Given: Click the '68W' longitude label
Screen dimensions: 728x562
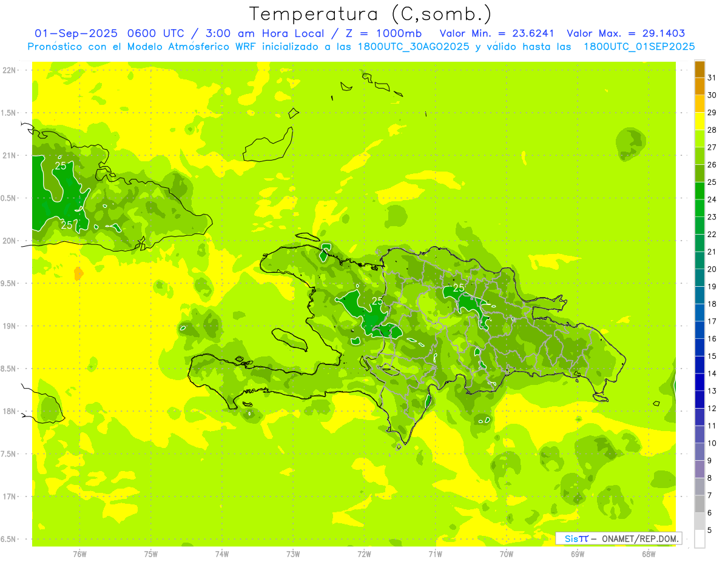Looking at the screenshot, I should tap(649, 554).
